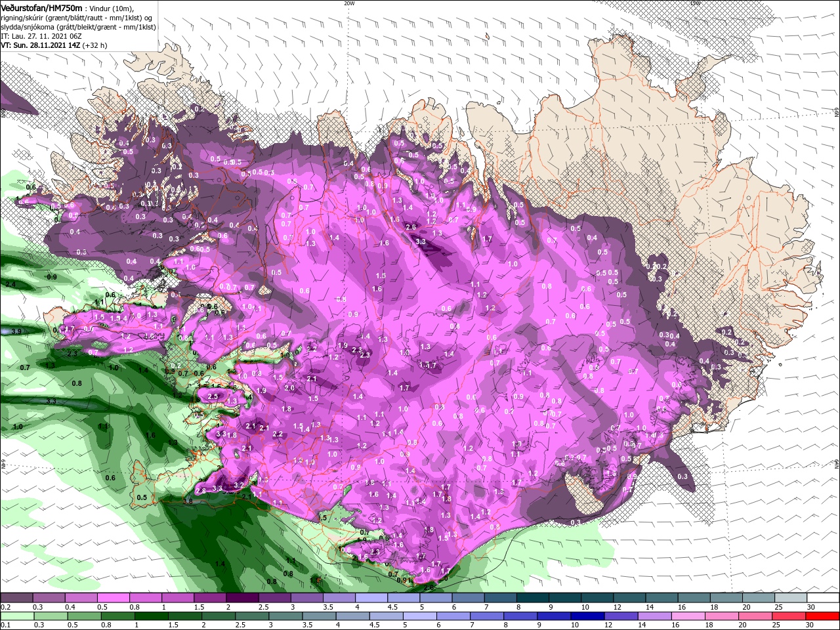Click the '0.1' label under lower color scale
The image size is (840, 630).
tap(5, 625)
